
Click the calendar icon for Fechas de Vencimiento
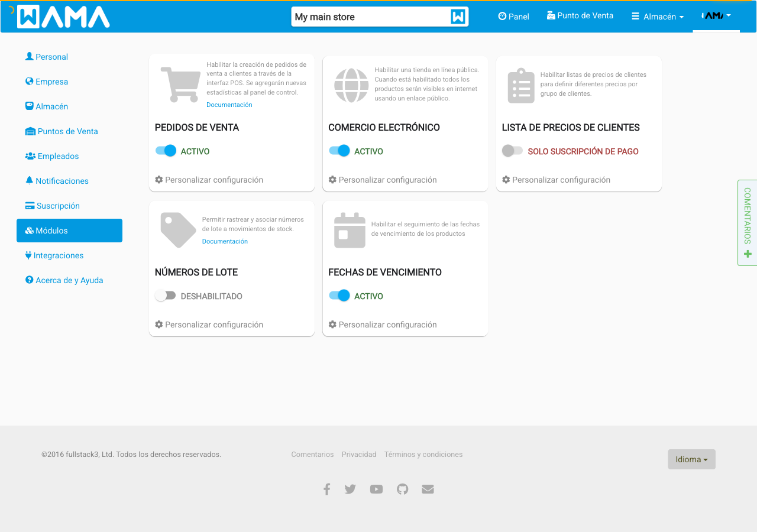click(x=350, y=230)
